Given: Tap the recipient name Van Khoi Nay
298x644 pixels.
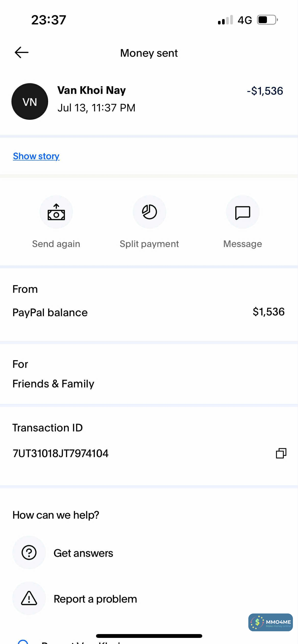Looking at the screenshot, I should [x=92, y=90].
